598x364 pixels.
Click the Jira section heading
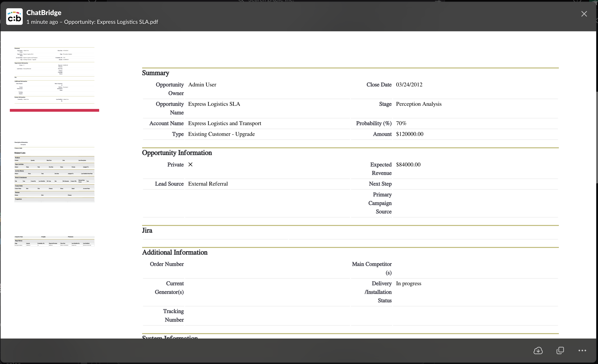[x=147, y=230]
